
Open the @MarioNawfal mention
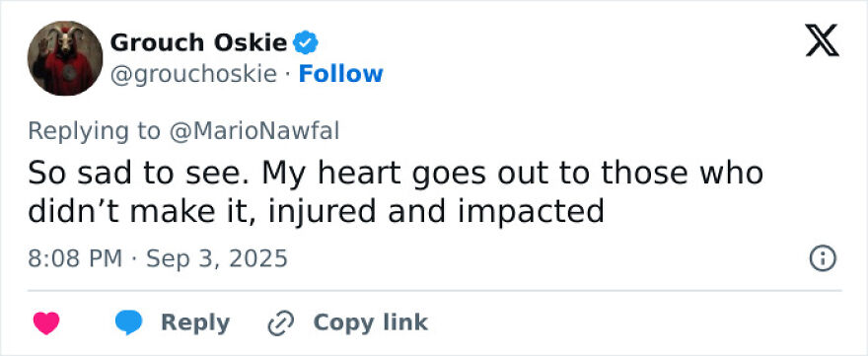pyautogui.click(x=253, y=131)
